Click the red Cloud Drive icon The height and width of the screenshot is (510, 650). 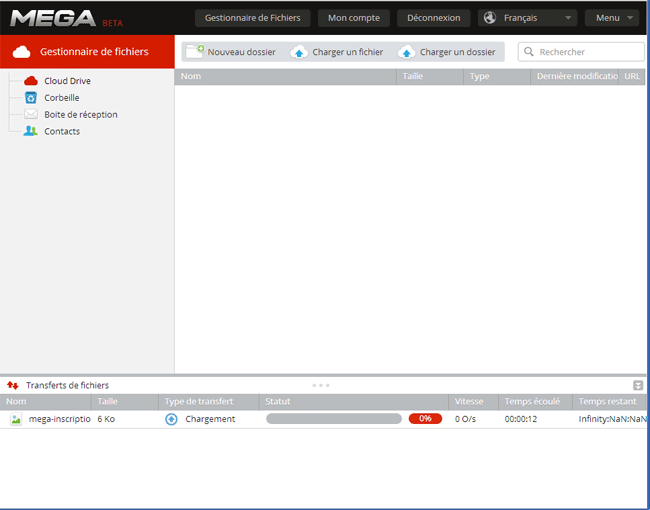[31, 80]
